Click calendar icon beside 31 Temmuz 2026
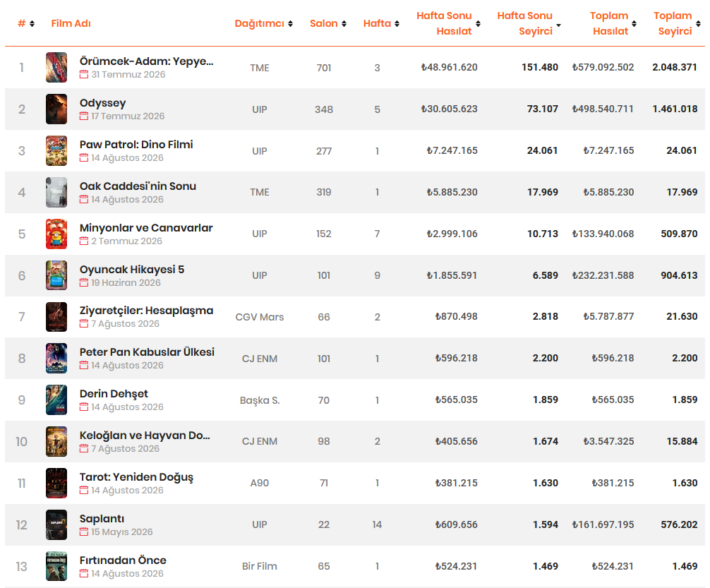 point(84,74)
